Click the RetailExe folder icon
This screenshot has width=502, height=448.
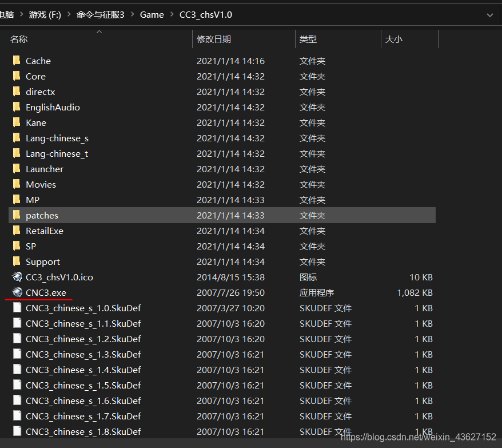click(x=17, y=231)
